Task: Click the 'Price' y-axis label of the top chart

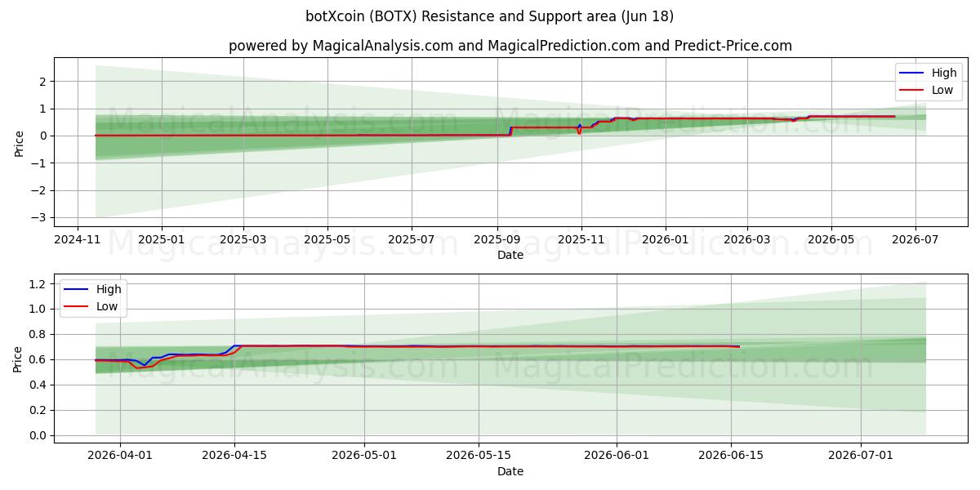Action: tap(19, 142)
